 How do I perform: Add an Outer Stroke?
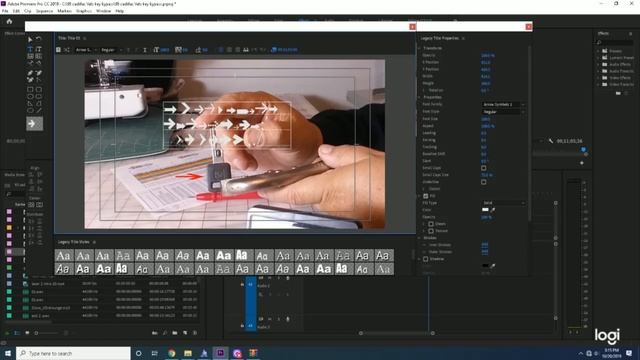484,252
